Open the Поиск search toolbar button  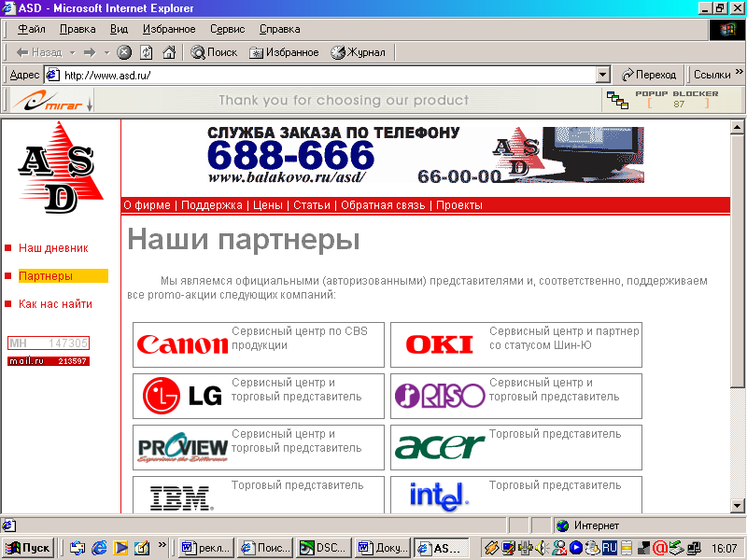click(x=214, y=52)
